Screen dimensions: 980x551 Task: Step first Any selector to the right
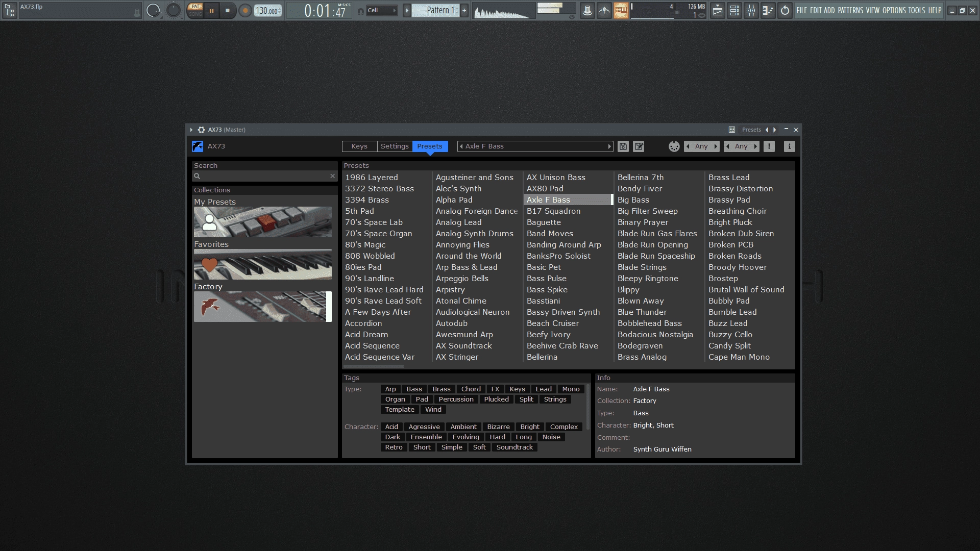click(x=716, y=146)
